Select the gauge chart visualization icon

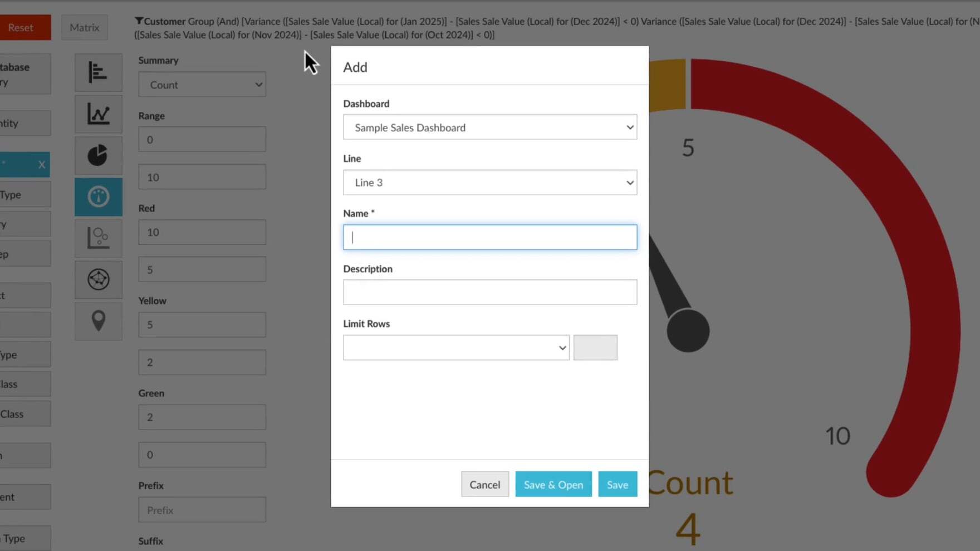point(99,196)
